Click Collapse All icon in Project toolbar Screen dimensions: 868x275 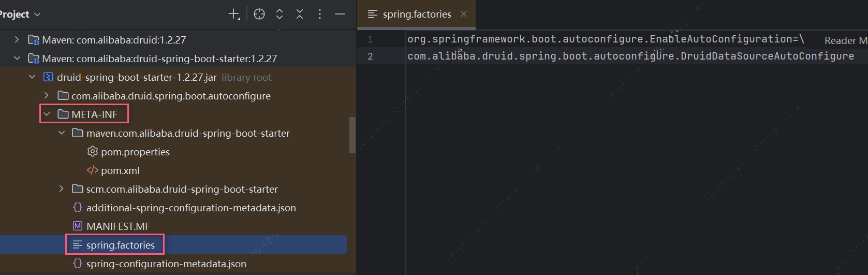pyautogui.click(x=300, y=15)
